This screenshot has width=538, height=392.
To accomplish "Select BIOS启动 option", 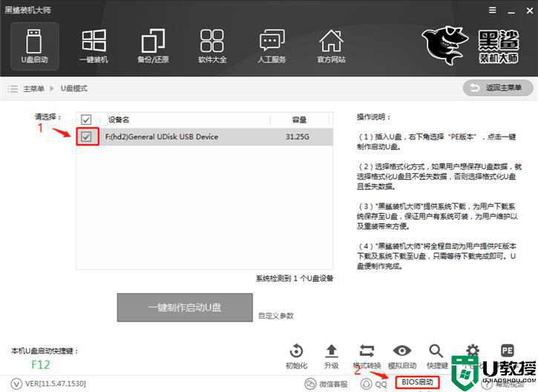I will point(417,382).
